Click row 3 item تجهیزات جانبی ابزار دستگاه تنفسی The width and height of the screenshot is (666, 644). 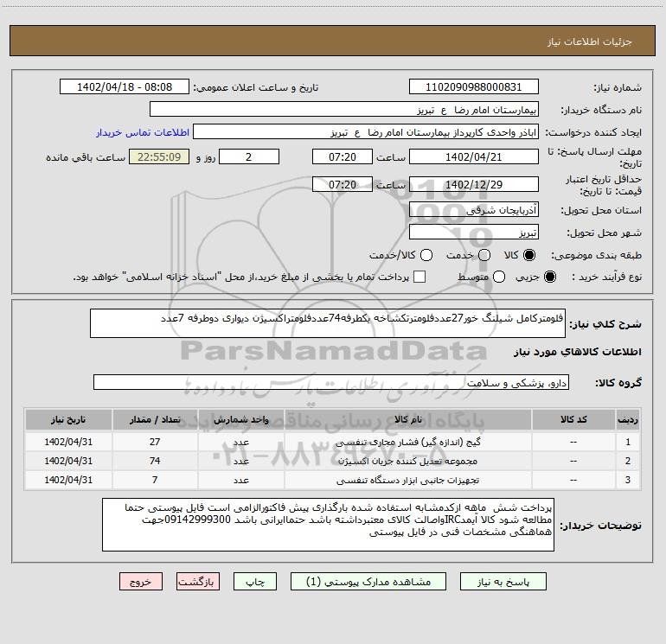point(407,480)
